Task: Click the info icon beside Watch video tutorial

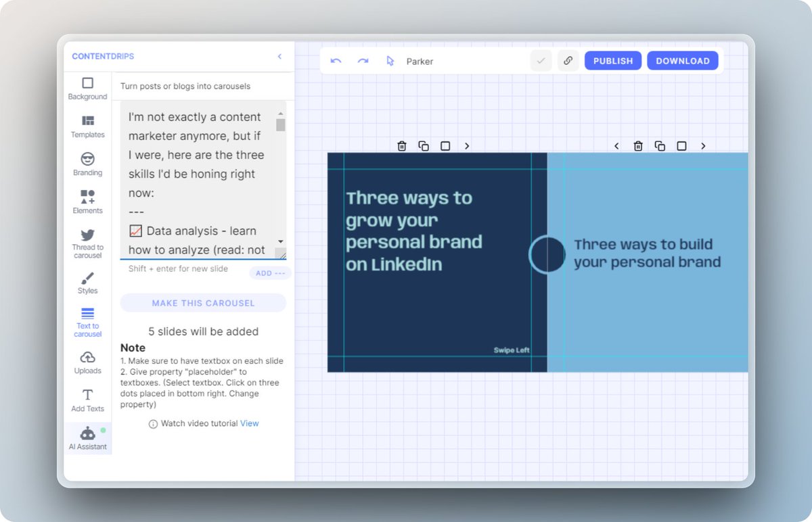Action: pos(153,424)
